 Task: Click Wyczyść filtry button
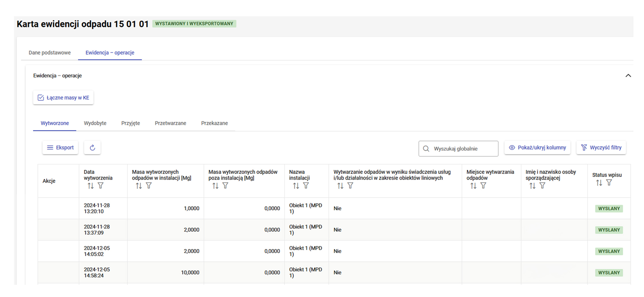coord(601,148)
